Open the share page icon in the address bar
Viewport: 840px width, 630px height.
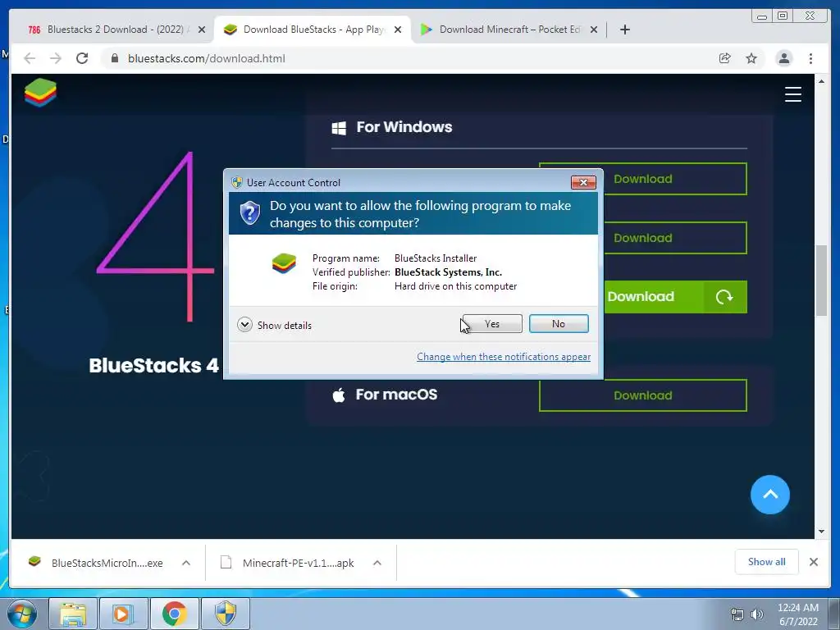(x=725, y=58)
